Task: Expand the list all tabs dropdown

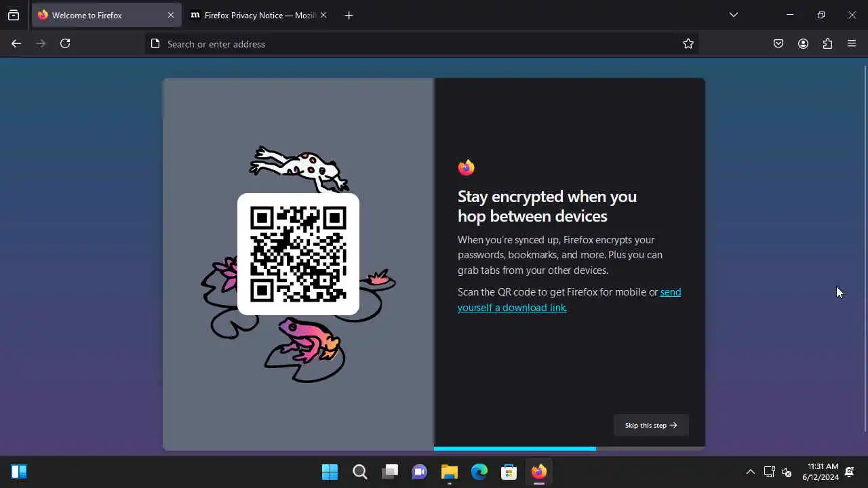Action: 733,15
